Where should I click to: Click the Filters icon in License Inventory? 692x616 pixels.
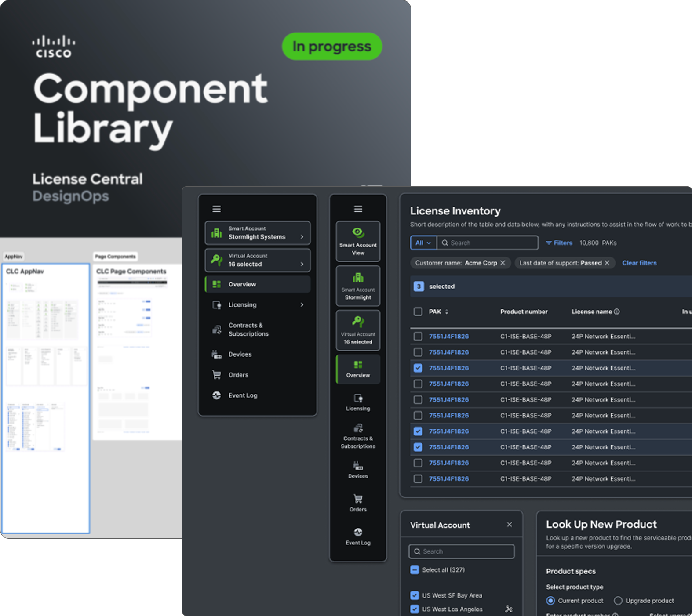pos(549,243)
